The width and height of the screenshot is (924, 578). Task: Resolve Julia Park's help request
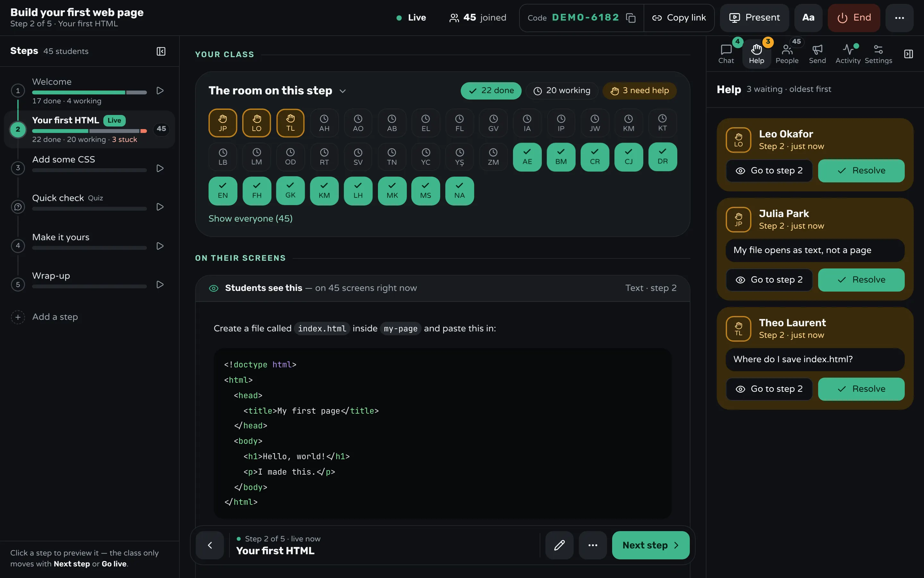tap(861, 280)
